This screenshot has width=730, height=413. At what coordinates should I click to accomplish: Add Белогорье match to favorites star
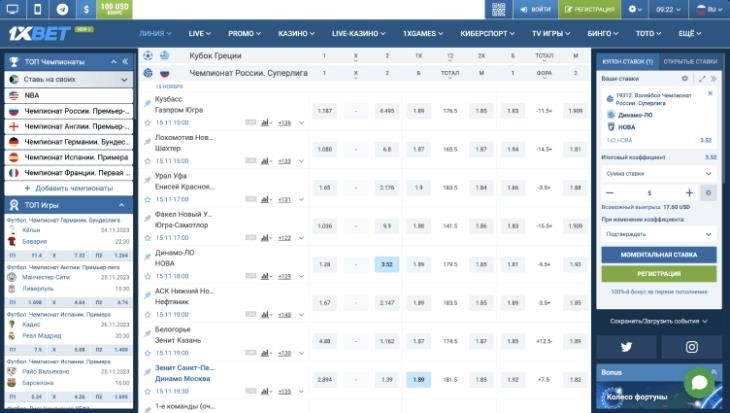pyautogui.click(x=148, y=353)
